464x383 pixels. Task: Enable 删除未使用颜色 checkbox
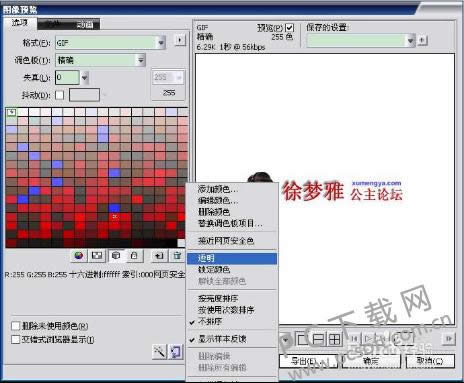pyautogui.click(x=15, y=325)
